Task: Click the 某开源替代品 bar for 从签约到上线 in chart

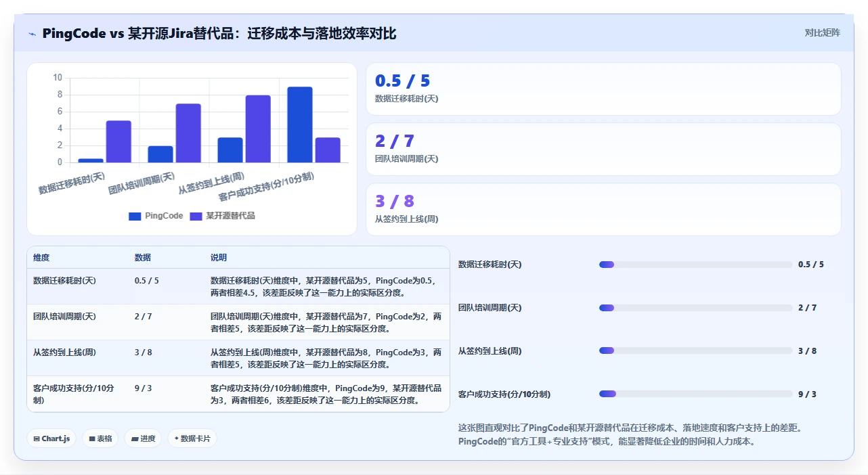Action: tap(258, 129)
